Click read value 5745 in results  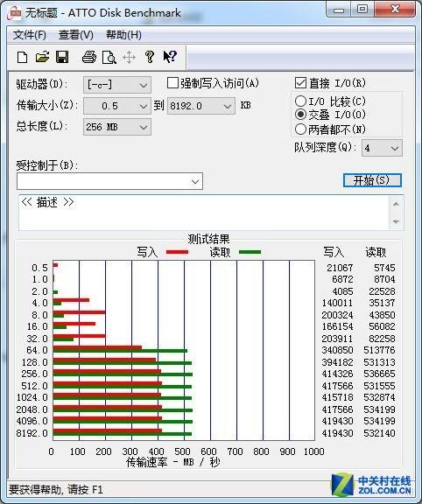(384, 268)
